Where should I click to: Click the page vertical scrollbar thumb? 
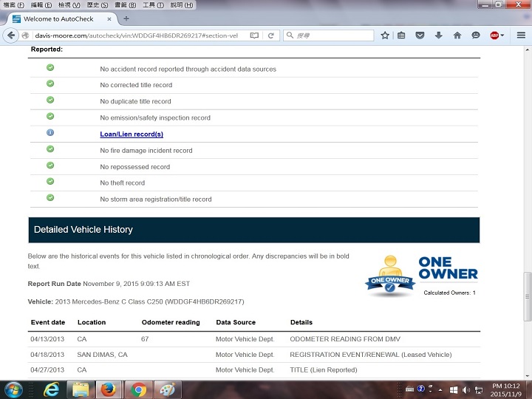point(528,296)
